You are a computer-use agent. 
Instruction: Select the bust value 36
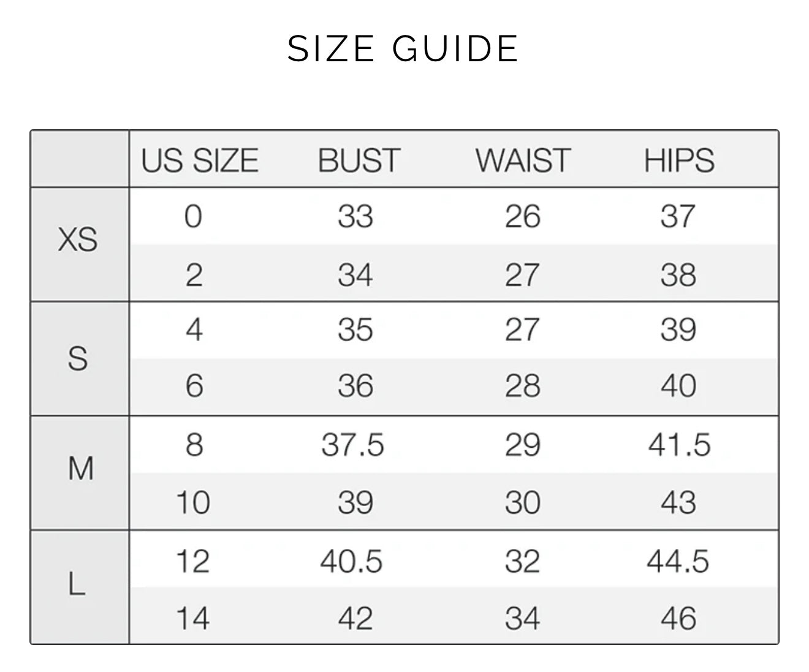point(355,386)
